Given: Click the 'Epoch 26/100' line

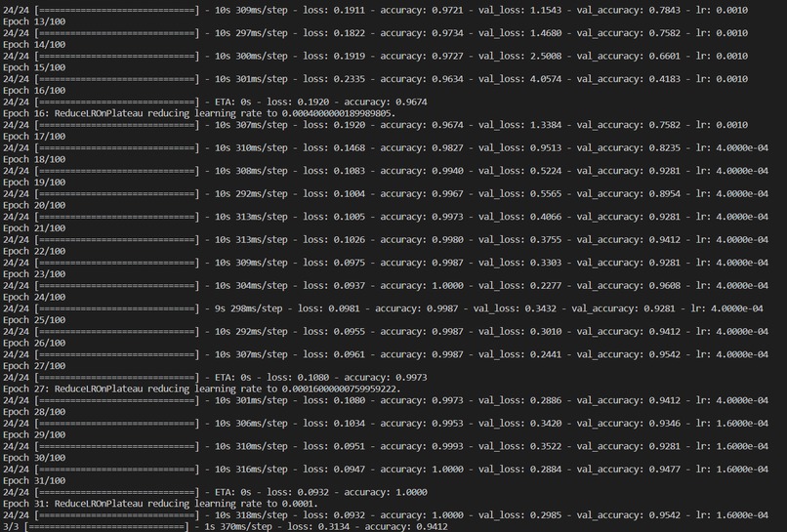Looking at the screenshot, I should tap(34, 344).
